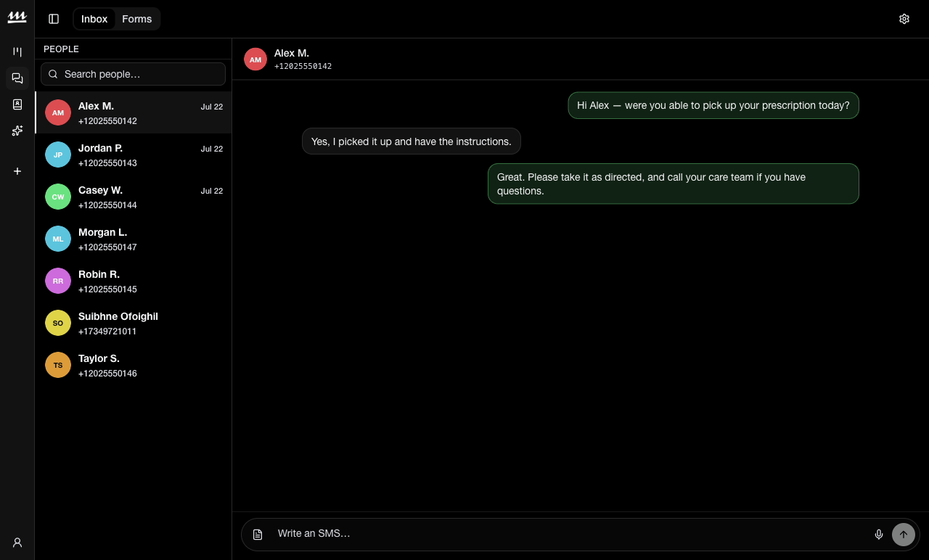Click the send arrow button
This screenshot has height=560, width=929.
click(904, 535)
